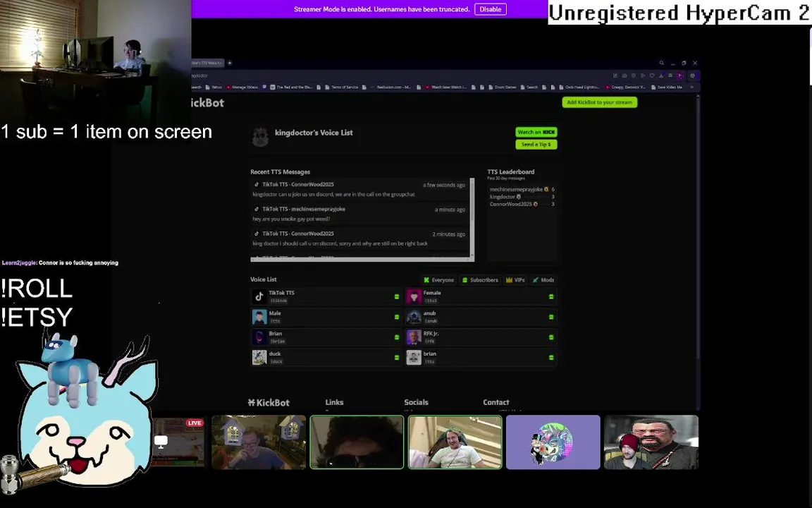Screen dimensions: 812x508
Task: Click the Learn2juggle chat message
Action: point(60,262)
